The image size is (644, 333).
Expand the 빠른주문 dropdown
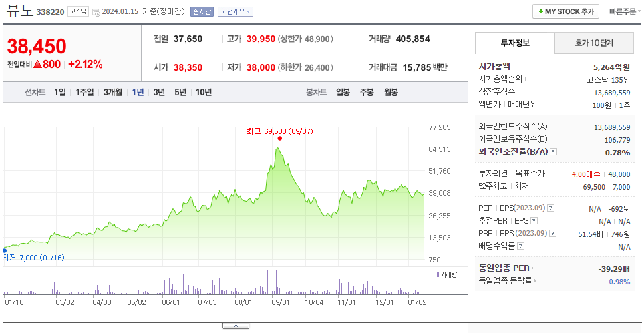coord(625,11)
